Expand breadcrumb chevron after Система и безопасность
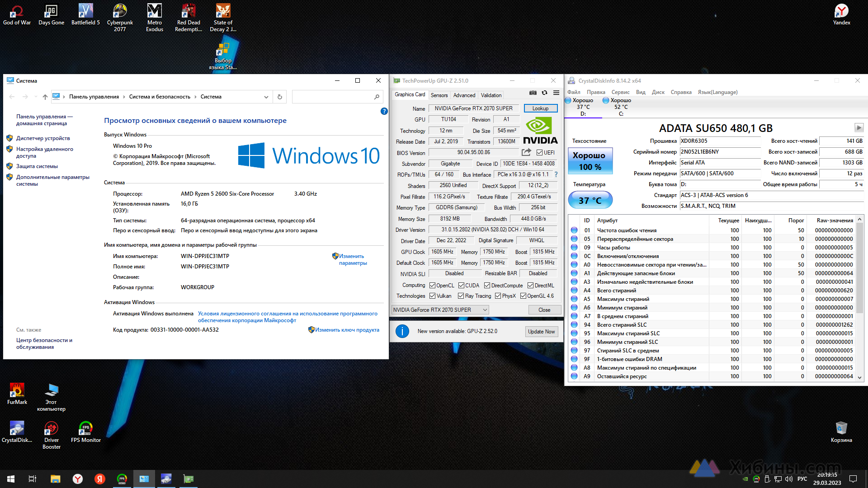 click(195, 97)
